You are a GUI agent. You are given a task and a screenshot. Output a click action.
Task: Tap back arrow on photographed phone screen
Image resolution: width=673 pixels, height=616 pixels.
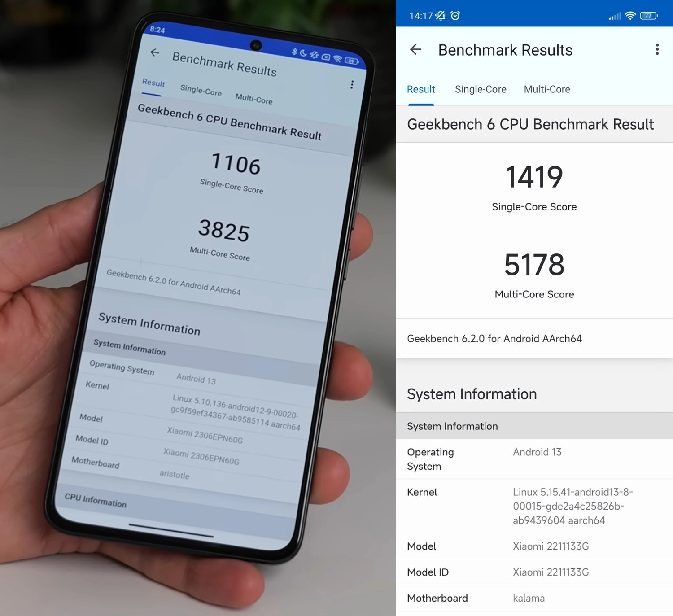(155, 52)
